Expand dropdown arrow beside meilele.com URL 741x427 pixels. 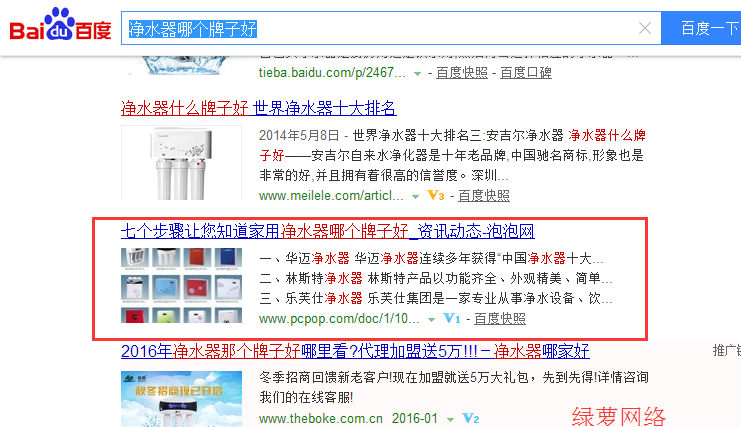[415, 196]
